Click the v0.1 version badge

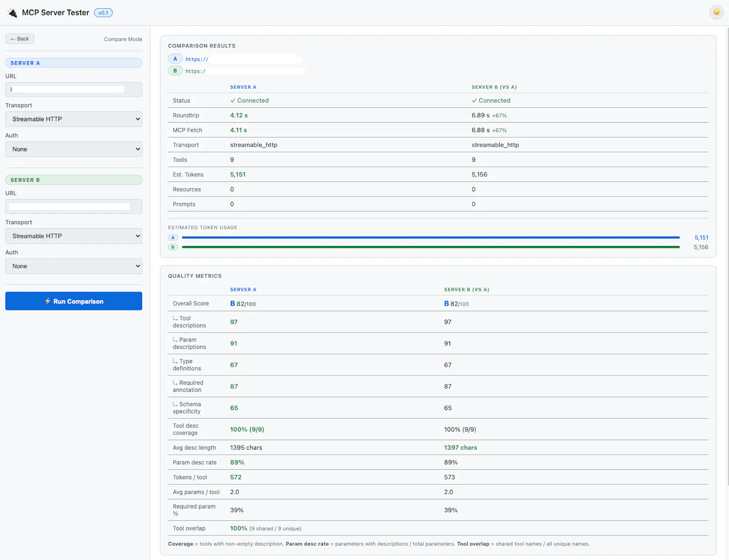point(103,13)
